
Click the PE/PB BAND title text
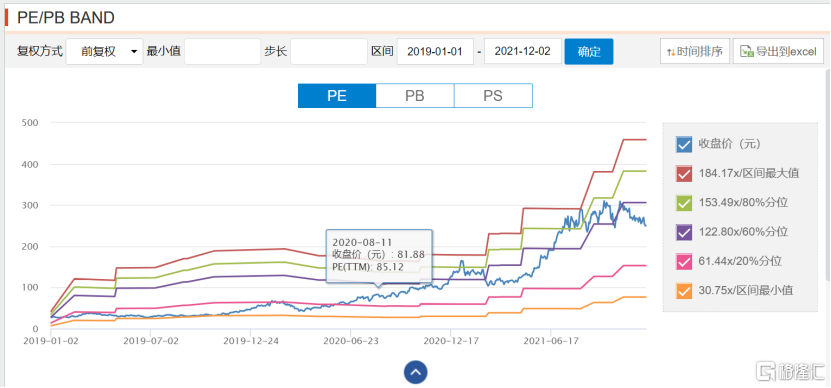(x=66, y=17)
